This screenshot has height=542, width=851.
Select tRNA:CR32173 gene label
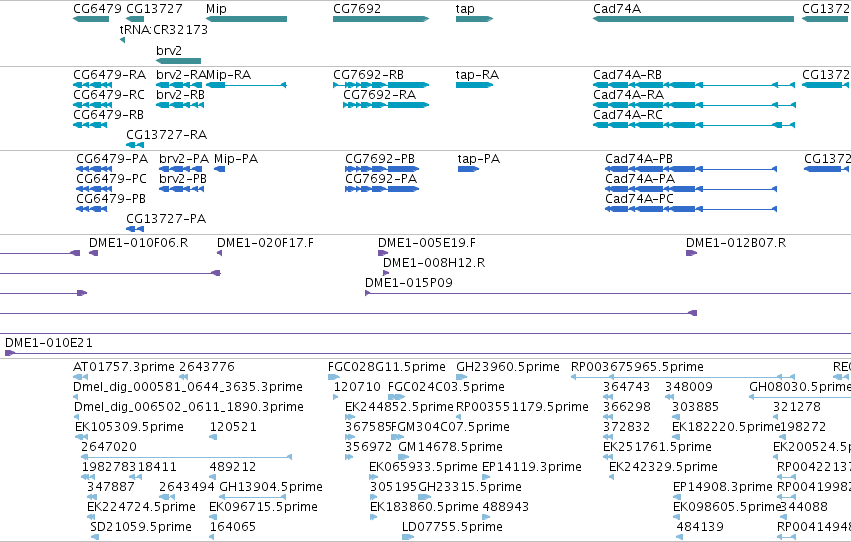164,30
